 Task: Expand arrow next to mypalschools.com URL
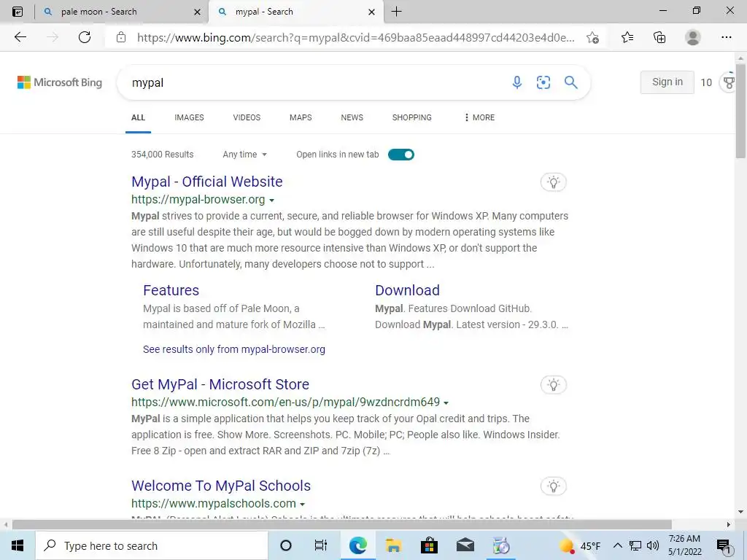pyautogui.click(x=302, y=505)
